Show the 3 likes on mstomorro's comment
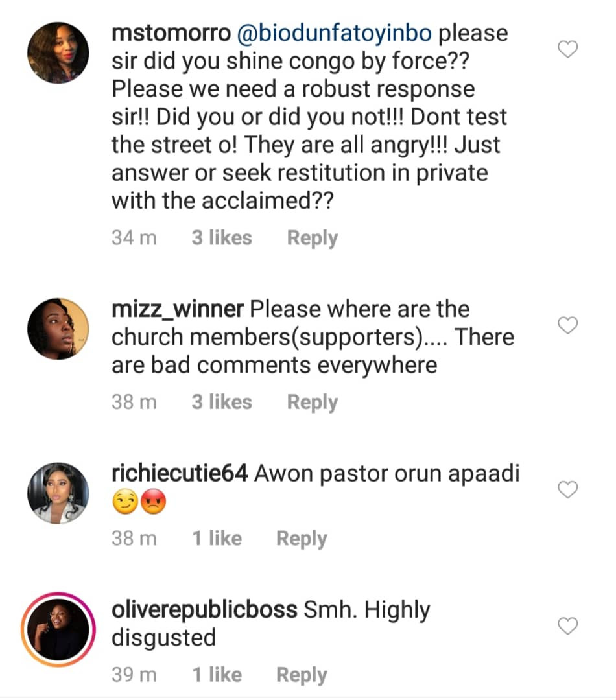Image resolution: width=616 pixels, height=700 pixels. pos(222,238)
